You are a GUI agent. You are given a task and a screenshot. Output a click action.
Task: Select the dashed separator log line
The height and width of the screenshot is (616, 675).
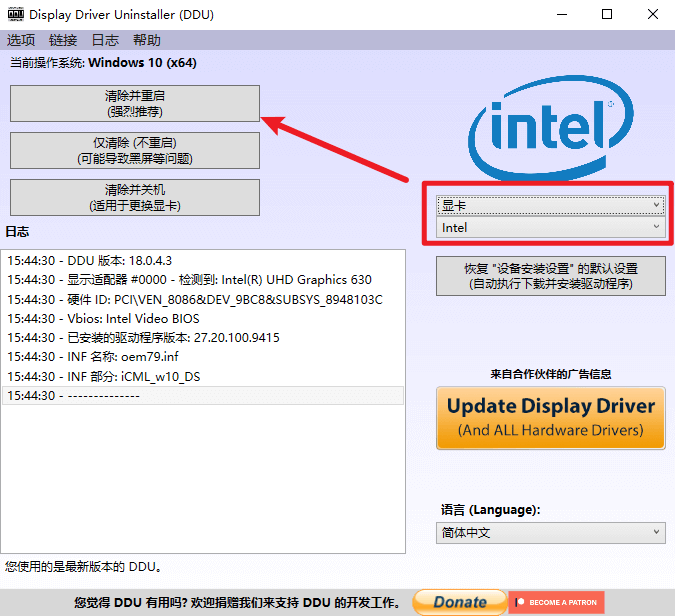tap(202, 396)
